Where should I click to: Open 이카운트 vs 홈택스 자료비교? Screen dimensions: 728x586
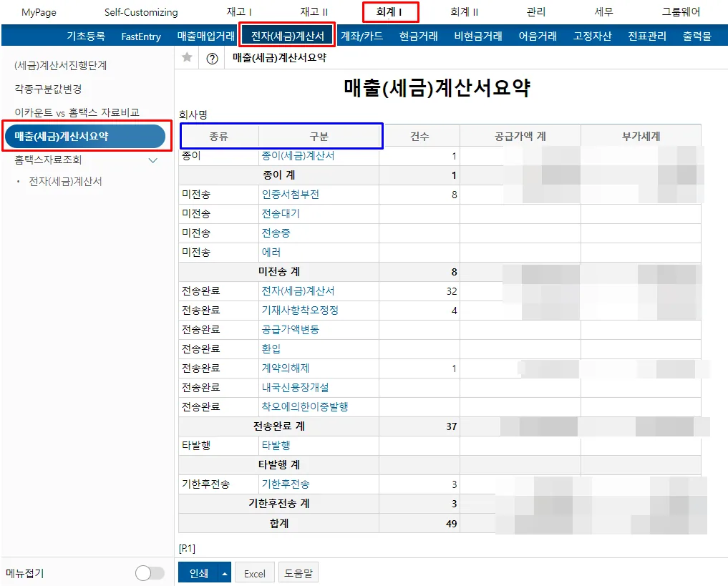(77, 113)
